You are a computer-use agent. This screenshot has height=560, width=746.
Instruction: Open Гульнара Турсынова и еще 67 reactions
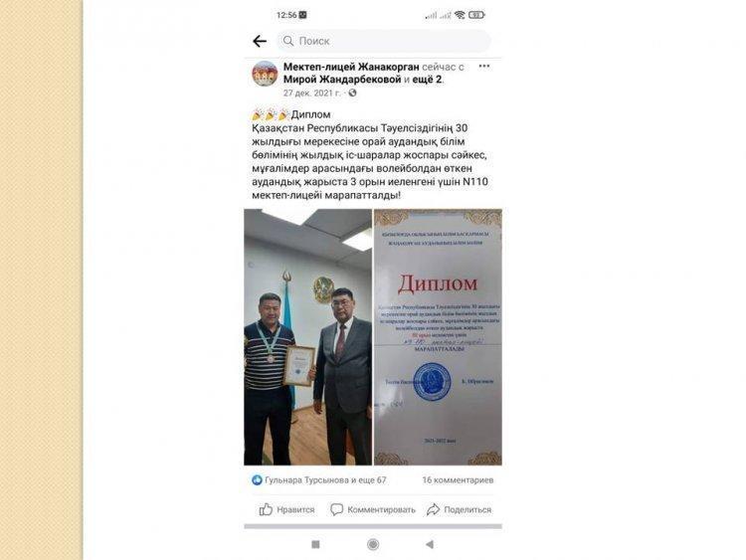[x=325, y=480]
